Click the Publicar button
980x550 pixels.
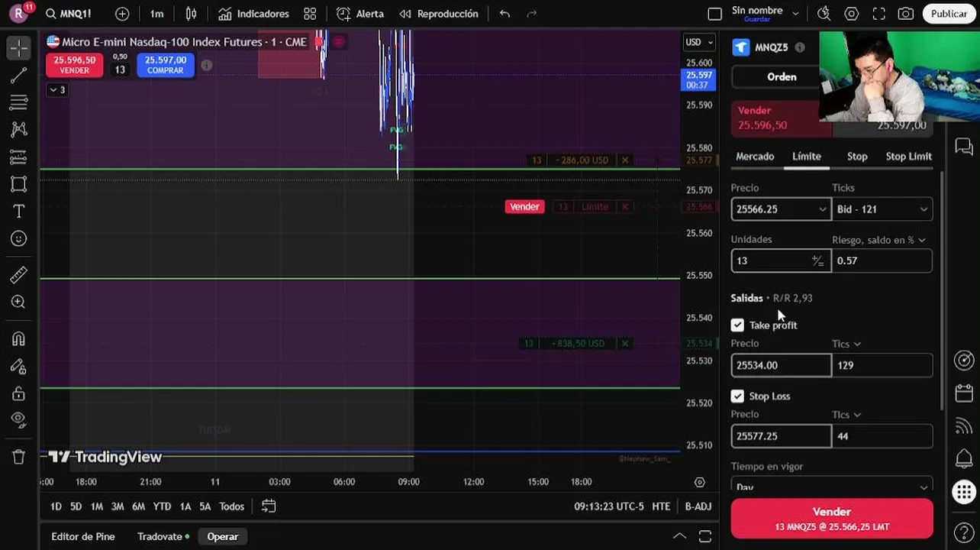click(x=949, y=14)
